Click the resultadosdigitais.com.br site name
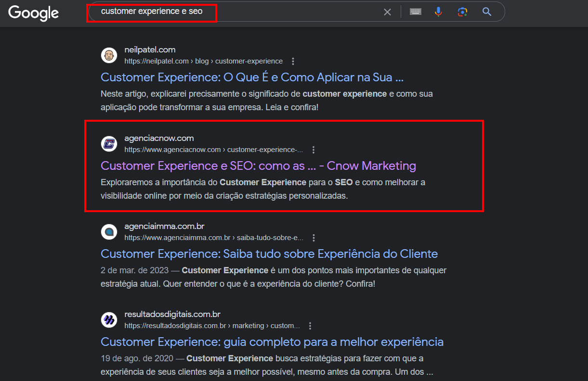The height and width of the screenshot is (381, 588). 172,314
